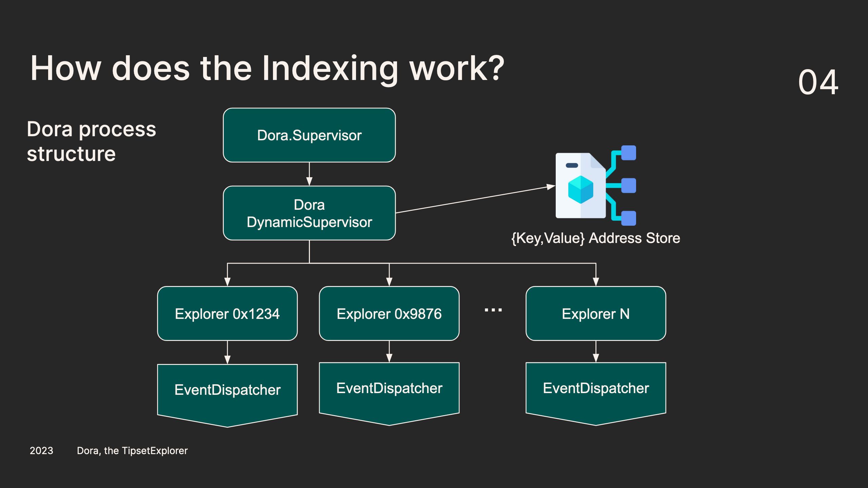Select EventDispatcher under Explorer N
The height and width of the screenshot is (488, 868).
(x=596, y=394)
